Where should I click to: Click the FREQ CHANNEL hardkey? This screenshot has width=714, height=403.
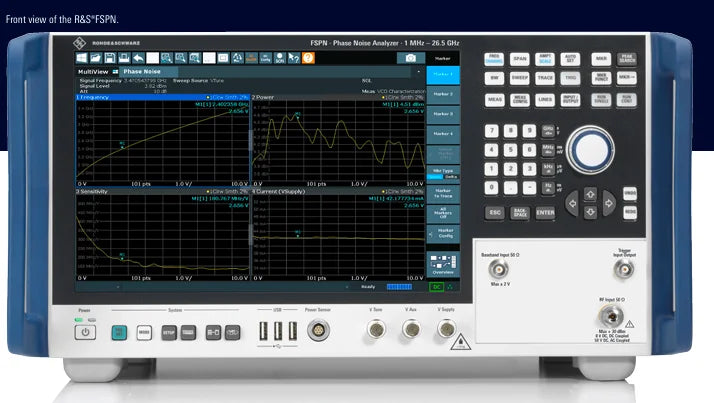pos(494,59)
